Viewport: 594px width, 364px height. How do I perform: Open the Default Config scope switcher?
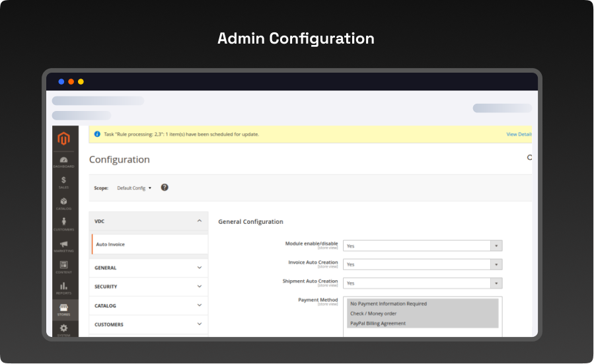tap(134, 188)
